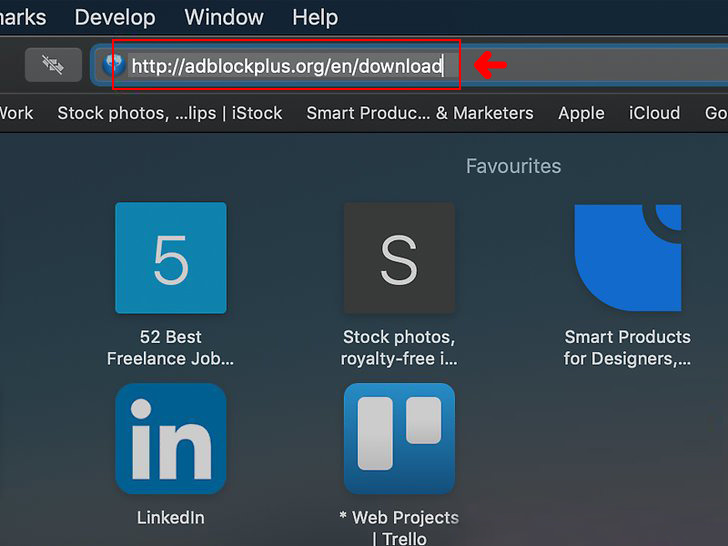Click the toolbar button left of address bar
This screenshot has width=728, height=546.
click(x=53, y=65)
